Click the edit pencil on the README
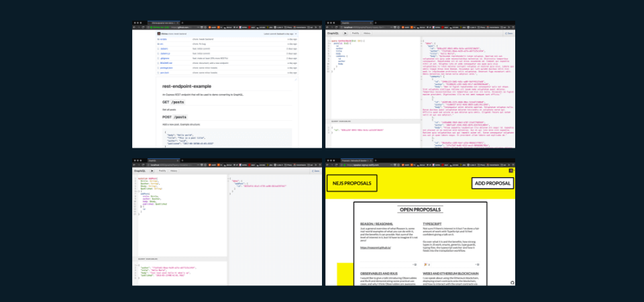The image size is (644, 302). click(295, 79)
